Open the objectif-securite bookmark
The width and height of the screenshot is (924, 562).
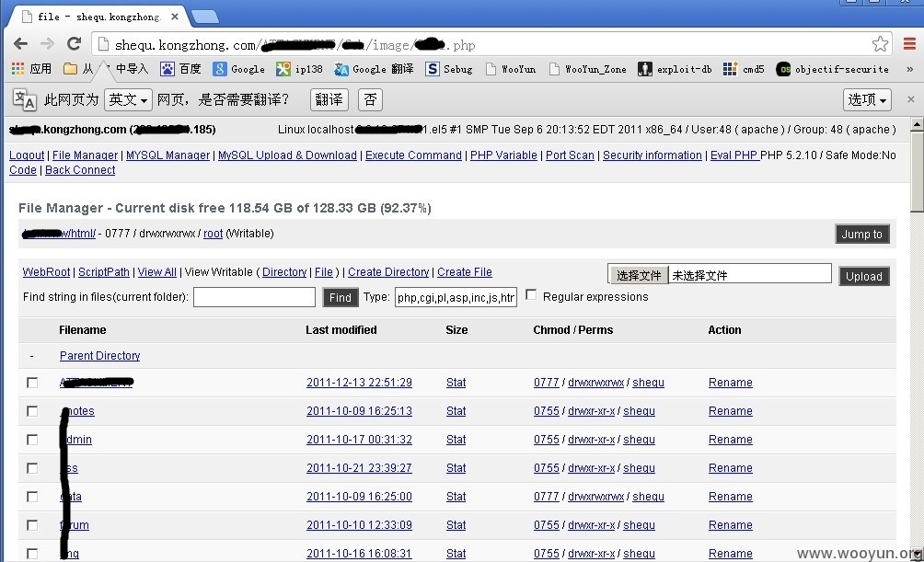(x=833, y=69)
